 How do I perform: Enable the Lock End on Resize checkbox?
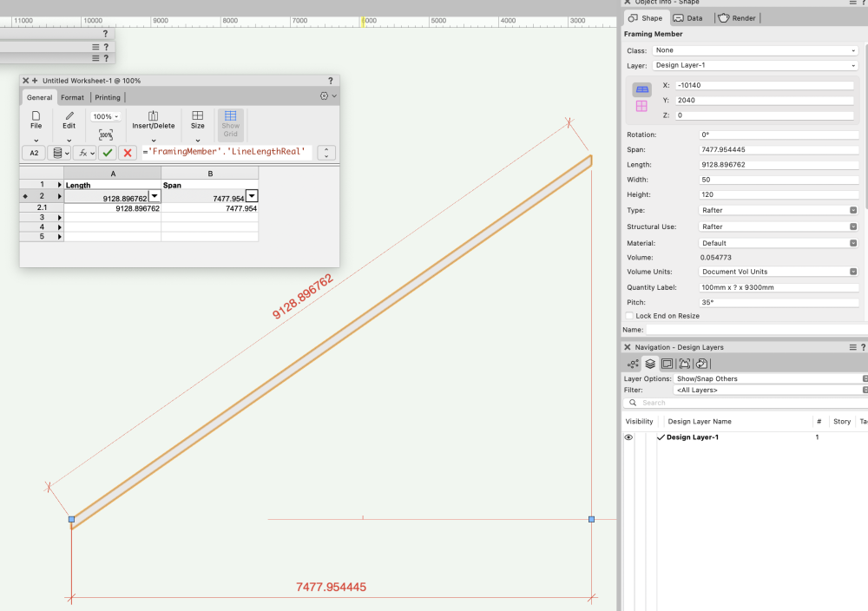(628, 315)
